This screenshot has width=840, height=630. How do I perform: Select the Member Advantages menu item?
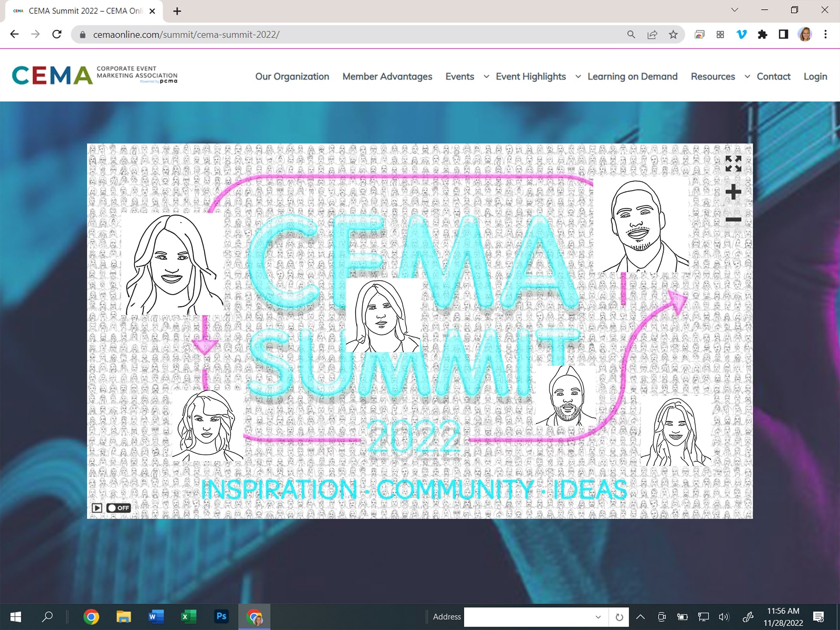coord(387,76)
